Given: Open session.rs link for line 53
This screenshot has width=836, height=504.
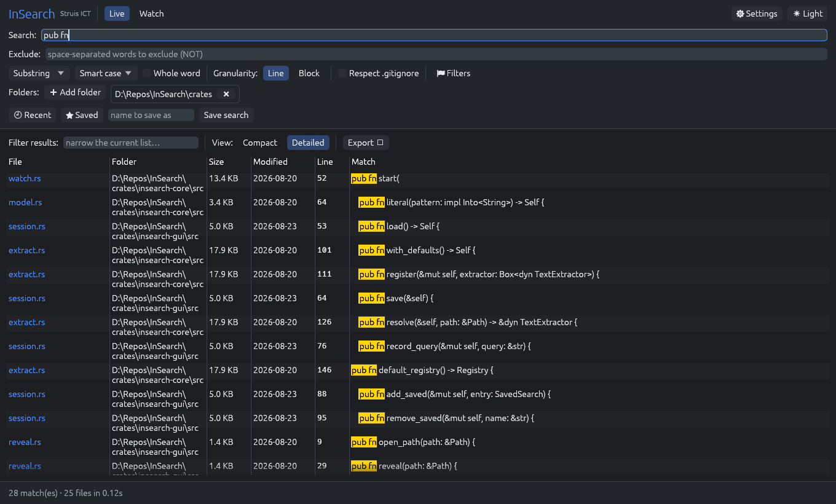Looking at the screenshot, I should coord(27,226).
